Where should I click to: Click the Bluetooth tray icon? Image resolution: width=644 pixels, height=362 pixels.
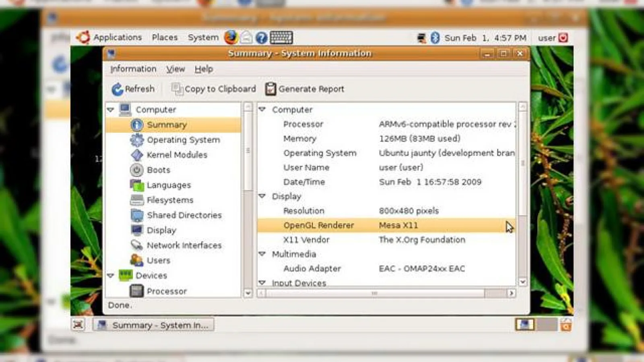coord(435,38)
